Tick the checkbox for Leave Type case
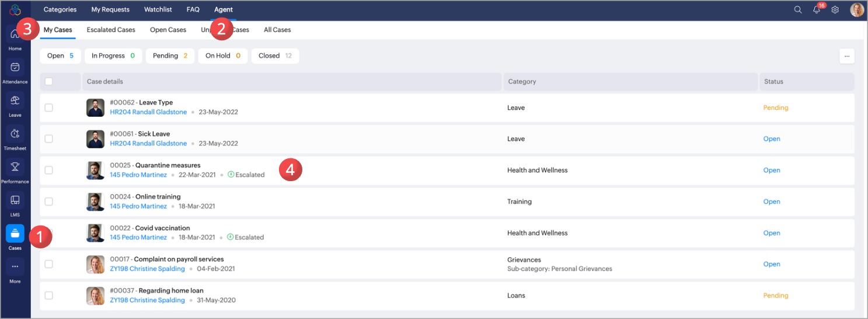The width and height of the screenshot is (868, 319). pyautogui.click(x=49, y=108)
